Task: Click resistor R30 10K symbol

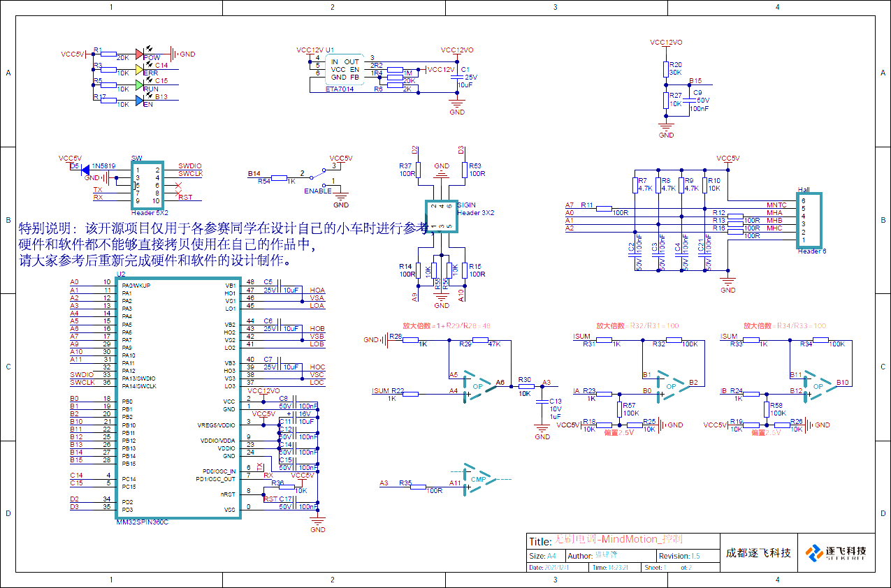Action: point(525,385)
